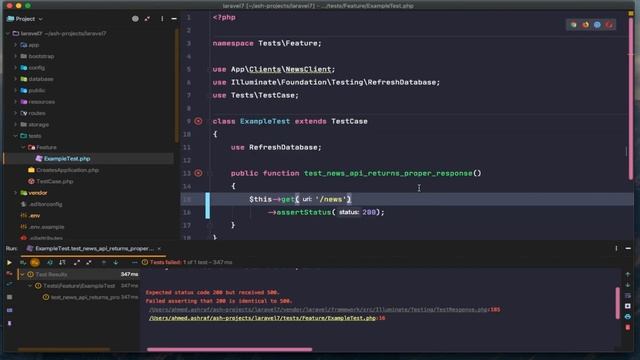Close the ExampleTest run tab
Viewport: 640px width, 360px height.
[x=159, y=248]
